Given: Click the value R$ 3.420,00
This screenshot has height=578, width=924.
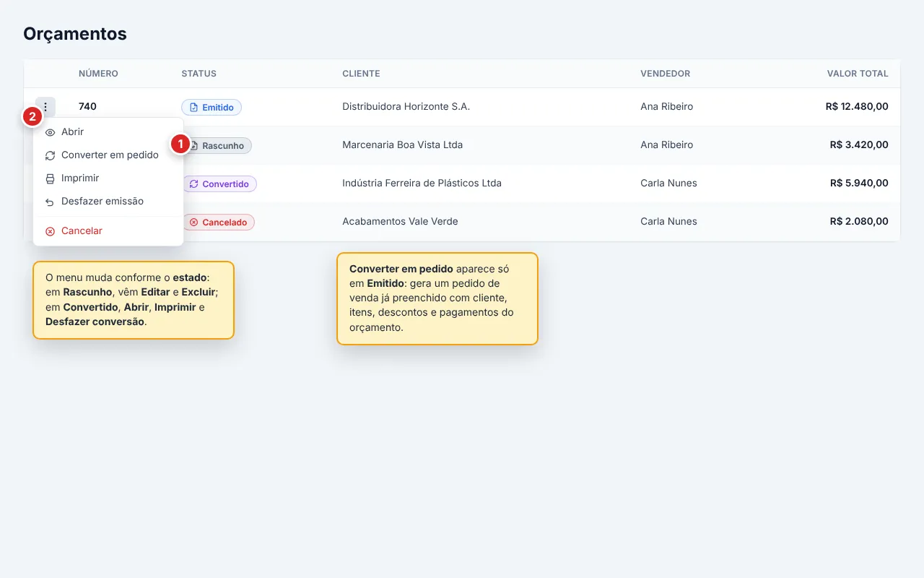Looking at the screenshot, I should pos(859,145).
